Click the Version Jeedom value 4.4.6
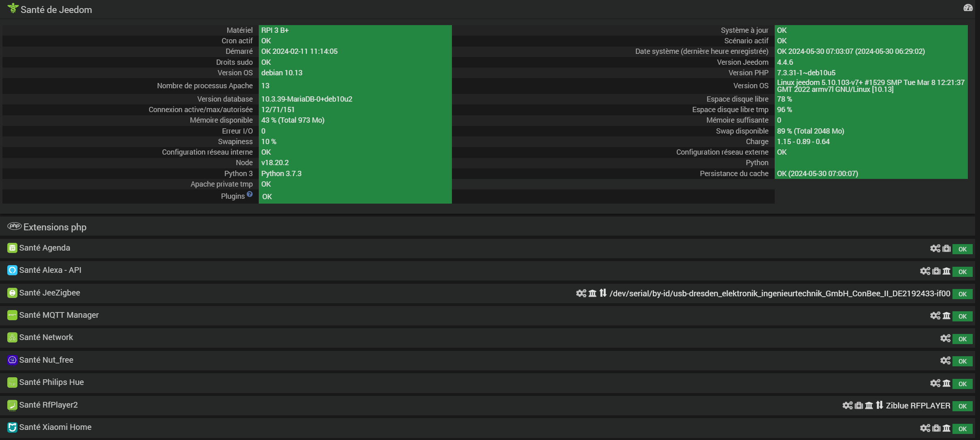Screen dimensions: 980x440 point(785,62)
